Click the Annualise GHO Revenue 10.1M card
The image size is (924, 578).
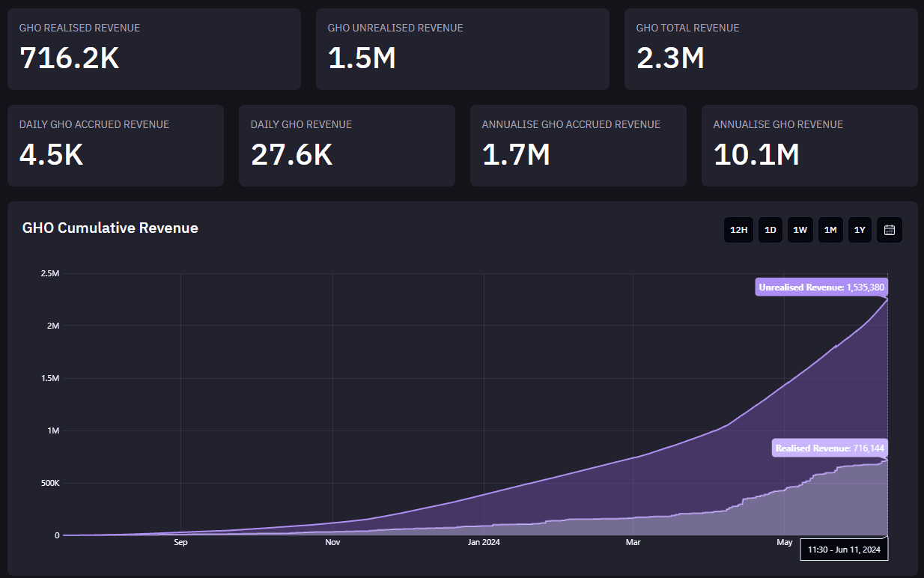(x=809, y=145)
